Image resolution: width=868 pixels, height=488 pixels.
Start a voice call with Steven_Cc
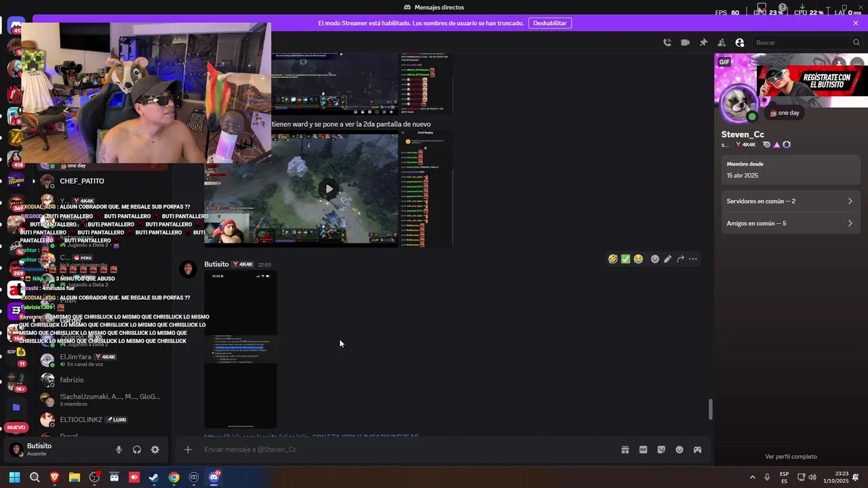667,43
